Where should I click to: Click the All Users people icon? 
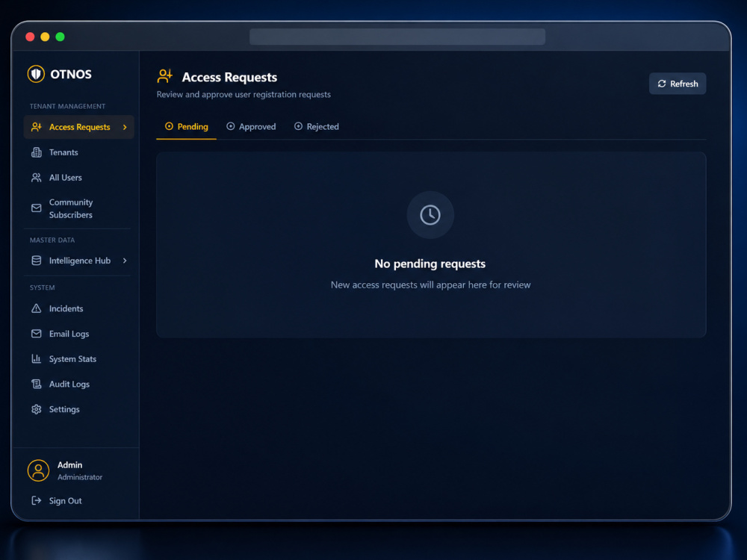click(36, 178)
